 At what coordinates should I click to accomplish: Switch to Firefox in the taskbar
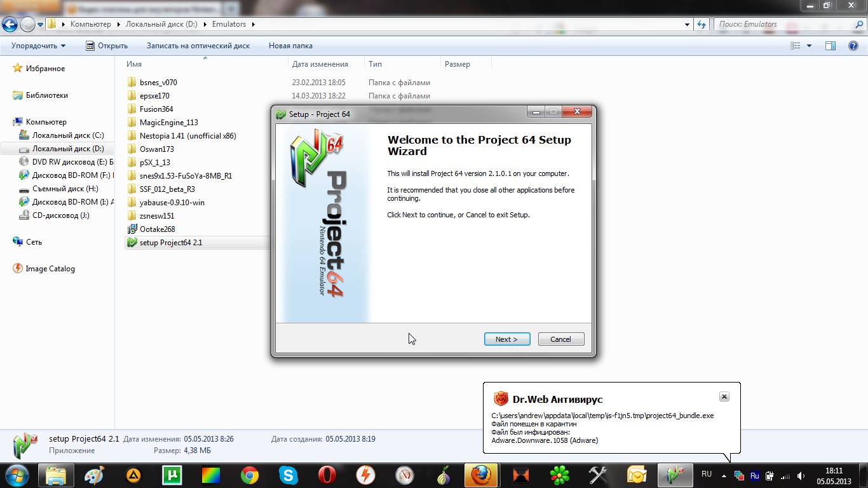click(482, 475)
